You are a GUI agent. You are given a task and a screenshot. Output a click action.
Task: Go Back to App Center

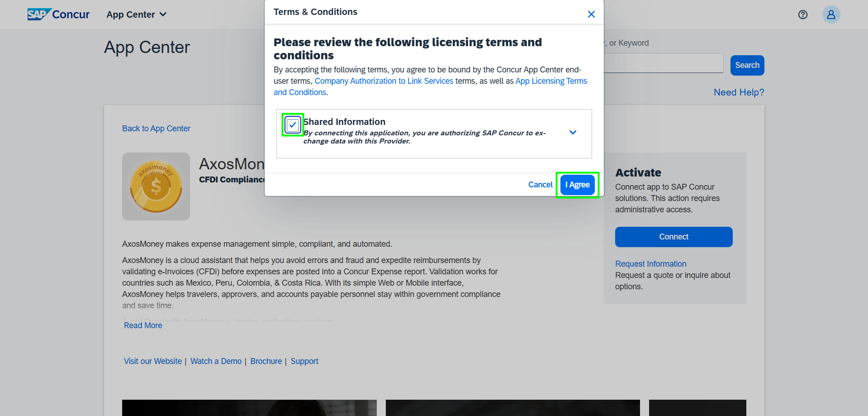156,129
